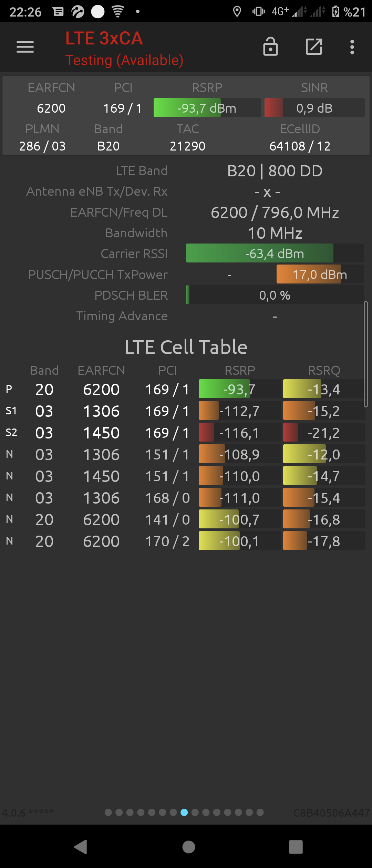Viewport: 372px width, 868px height.
Task: Tap the RSRP -93,7 dBm green bar
Action: (x=207, y=108)
